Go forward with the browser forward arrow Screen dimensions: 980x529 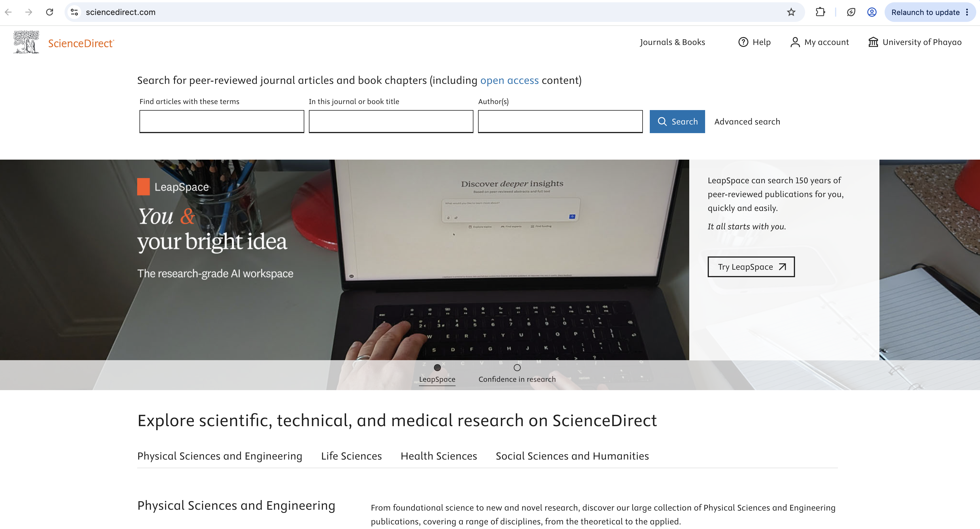29,12
